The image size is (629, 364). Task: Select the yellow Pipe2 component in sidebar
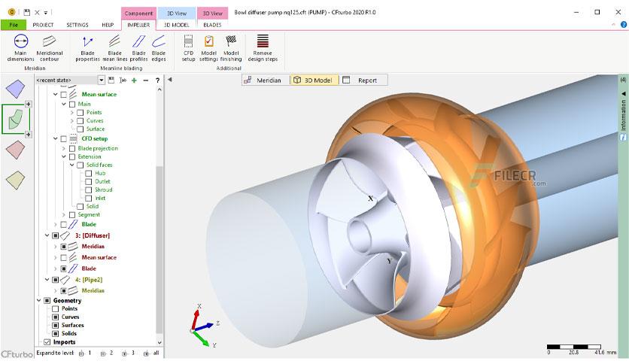pyautogui.click(x=16, y=180)
